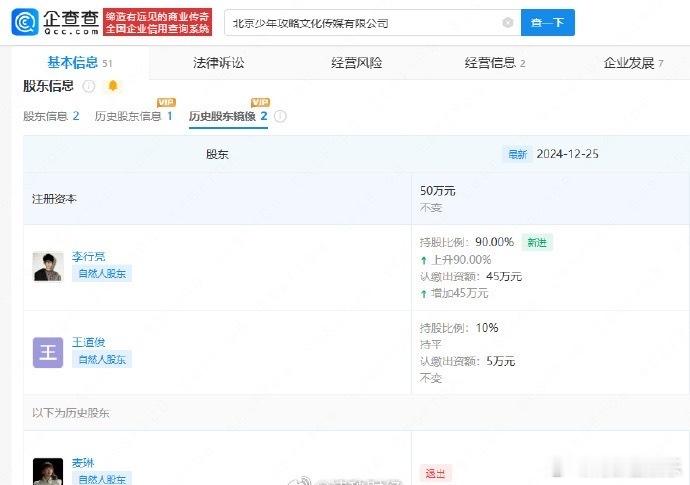The height and width of the screenshot is (485, 690).
Task: Select the 历史股东信息 1 sub-tab
Action: [133, 116]
